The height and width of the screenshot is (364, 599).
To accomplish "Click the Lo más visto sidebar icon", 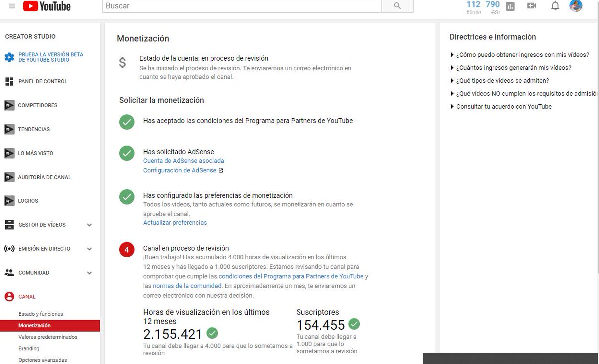I will 9,153.
